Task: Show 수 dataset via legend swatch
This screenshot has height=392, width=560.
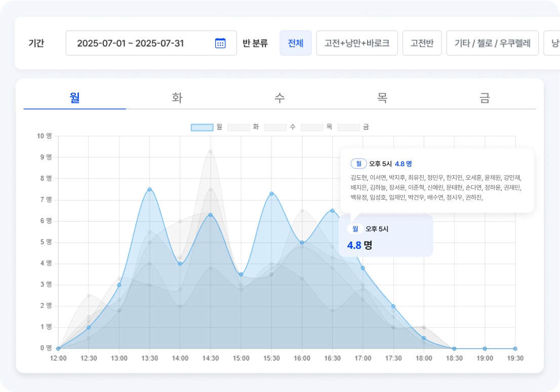Action: point(275,127)
